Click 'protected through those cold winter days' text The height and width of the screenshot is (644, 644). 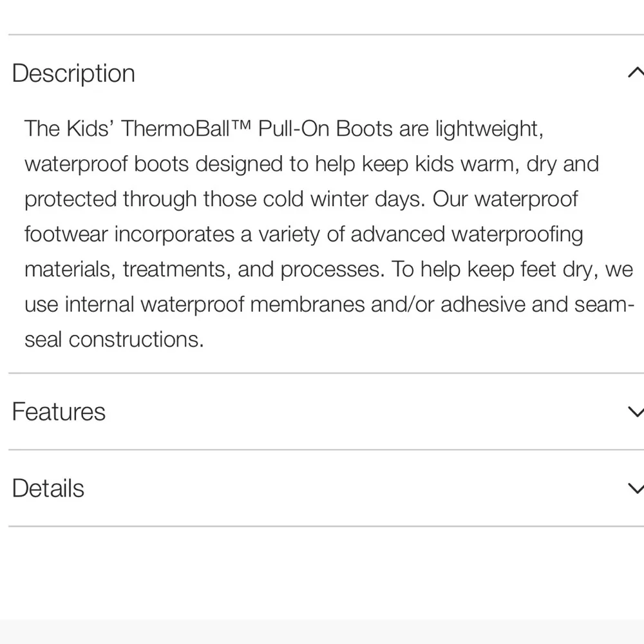(x=224, y=199)
